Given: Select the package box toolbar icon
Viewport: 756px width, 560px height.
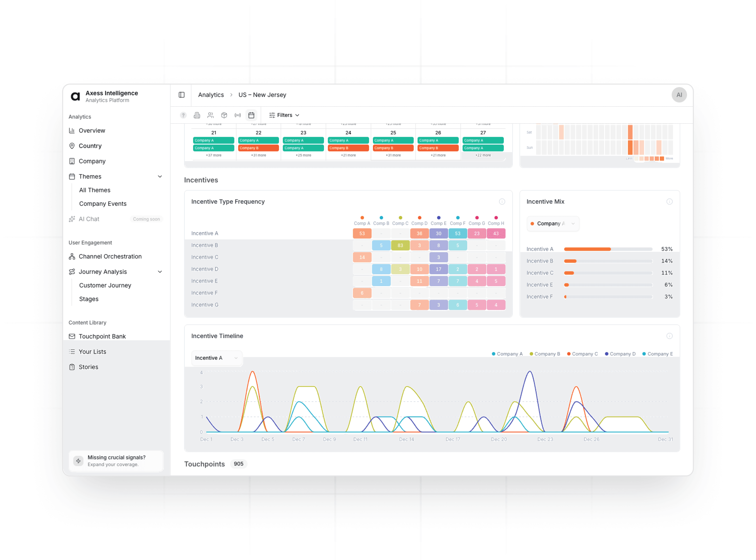Looking at the screenshot, I should pyautogui.click(x=224, y=115).
